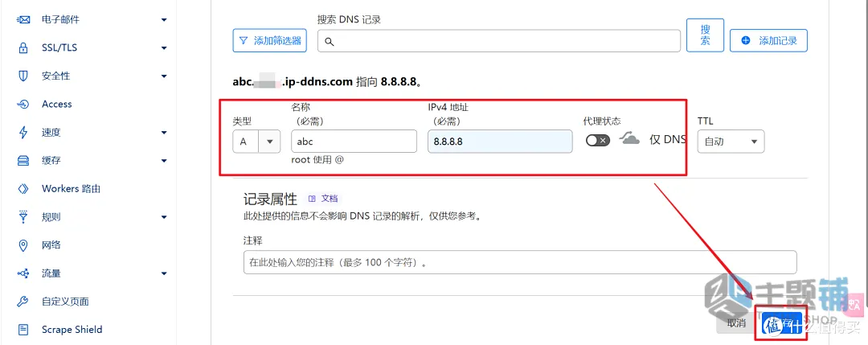868x345 pixels.
Task: Expand the 流量 menu arrow
Action: click(x=164, y=273)
